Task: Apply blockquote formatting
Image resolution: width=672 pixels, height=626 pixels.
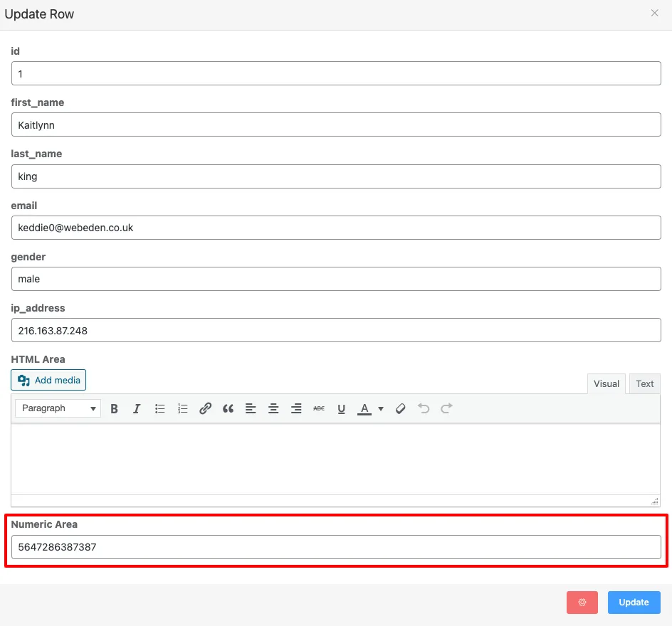Action: (x=228, y=408)
